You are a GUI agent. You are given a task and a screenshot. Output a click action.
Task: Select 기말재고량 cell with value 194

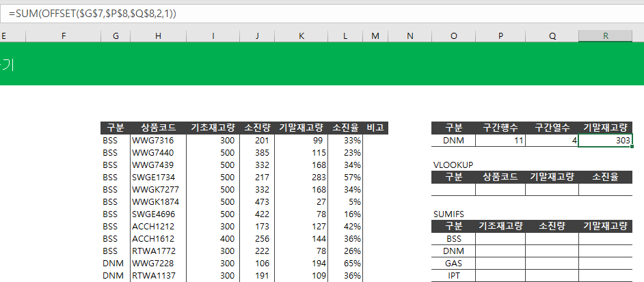[x=301, y=263]
